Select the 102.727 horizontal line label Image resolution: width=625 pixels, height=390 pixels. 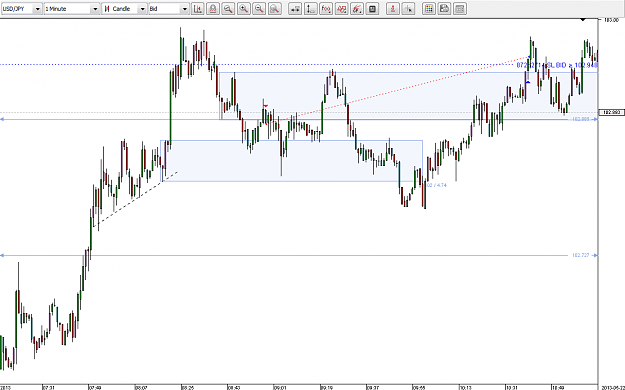580,255
